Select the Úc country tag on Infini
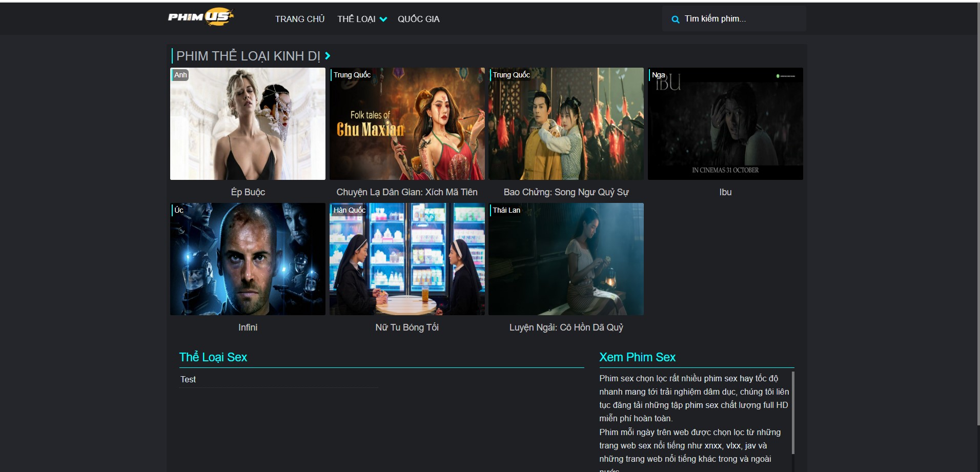The height and width of the screenshot is (472, 980). tap(179, 210)
